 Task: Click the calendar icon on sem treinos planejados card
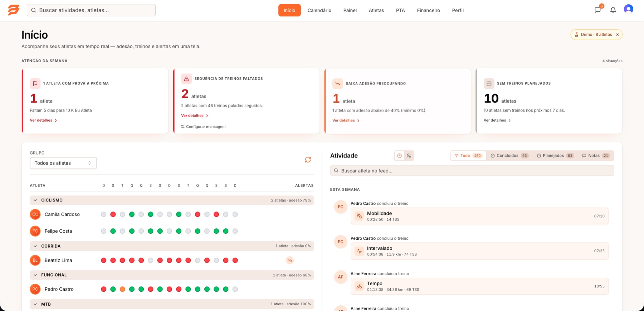click(x=489, y=83)
